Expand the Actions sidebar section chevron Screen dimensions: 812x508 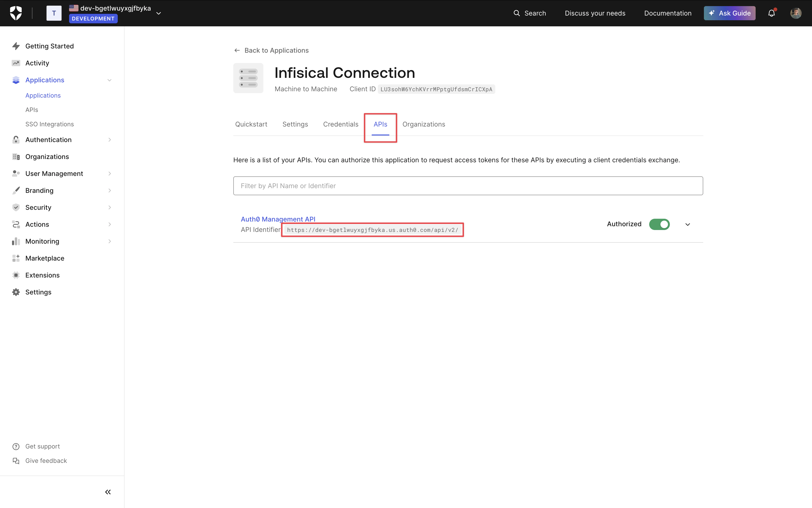click(x=109, y=224)
